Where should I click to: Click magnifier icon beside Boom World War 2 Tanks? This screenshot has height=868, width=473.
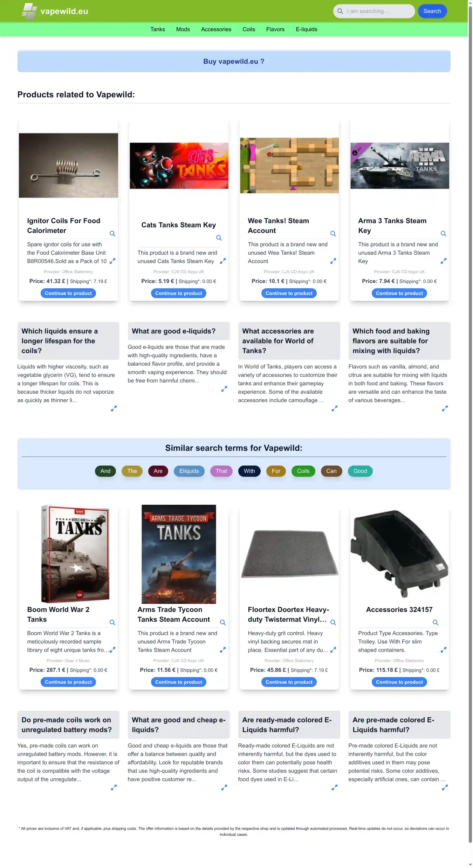(112, 622)
